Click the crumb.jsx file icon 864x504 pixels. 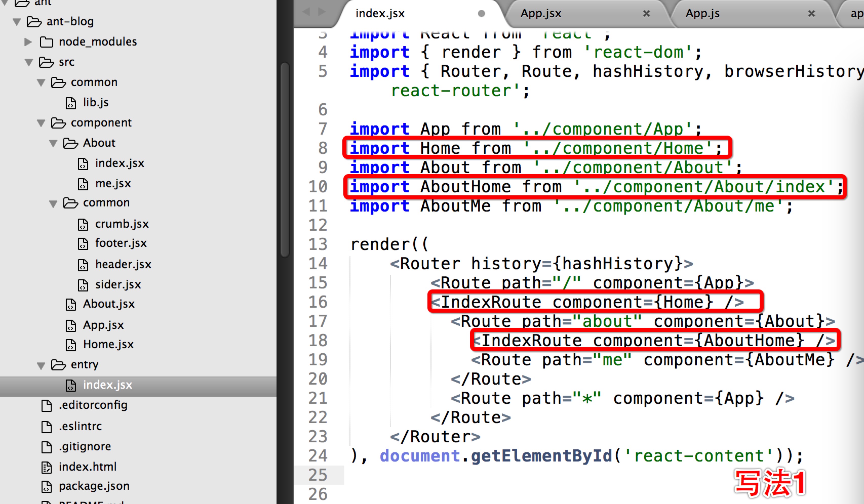(83, 224)
